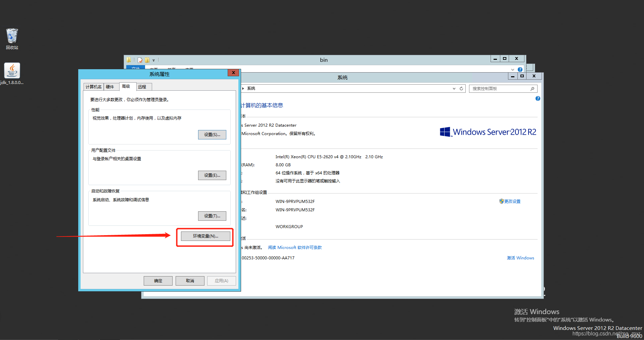
Task: Click the Properties quick access icon in bin window
Action: [140, 60]
